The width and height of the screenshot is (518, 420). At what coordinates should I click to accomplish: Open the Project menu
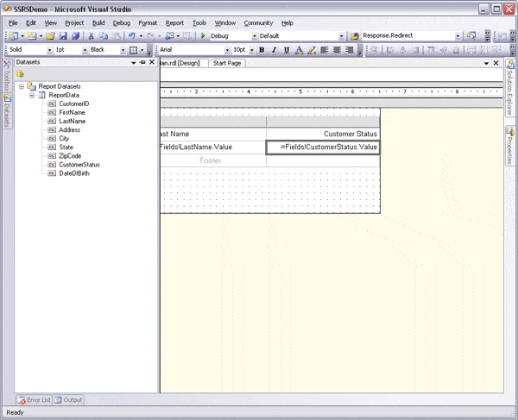tap(74, 22)
